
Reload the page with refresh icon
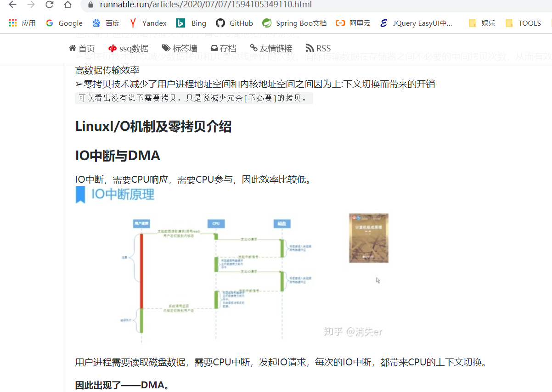[49, 5]
